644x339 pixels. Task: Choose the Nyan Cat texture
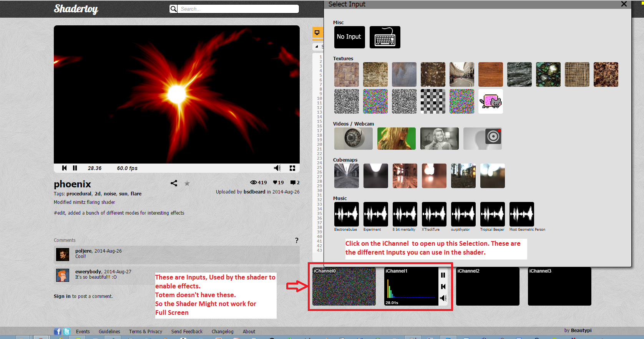[490, 101]
